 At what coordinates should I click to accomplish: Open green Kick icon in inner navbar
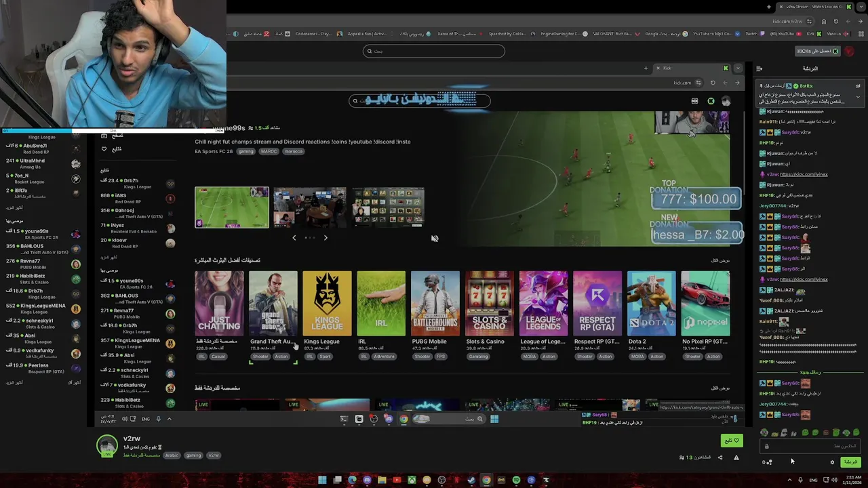click(711, 101)
